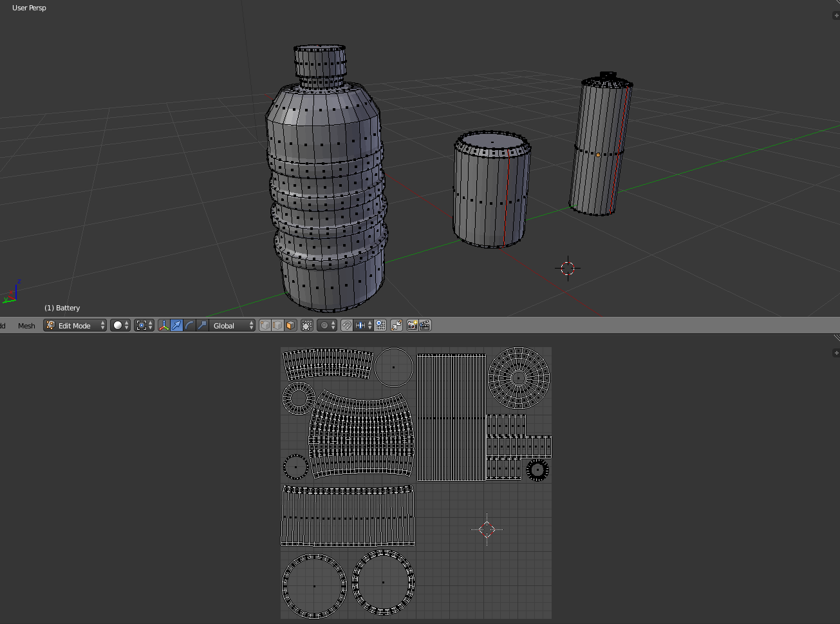Select the translate manipulator arrow icon
Image resolution: width=840 pixels, height=624 pixels.
176,326
